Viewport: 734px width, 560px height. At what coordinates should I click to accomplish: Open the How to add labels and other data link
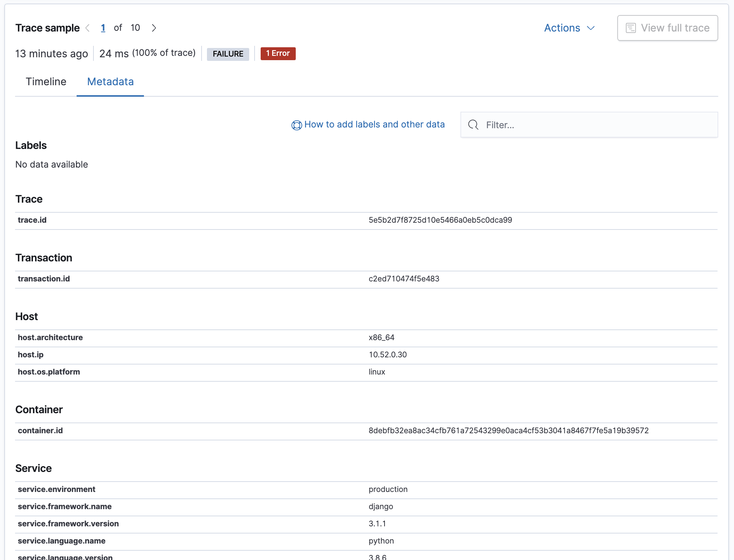[374, 124]
